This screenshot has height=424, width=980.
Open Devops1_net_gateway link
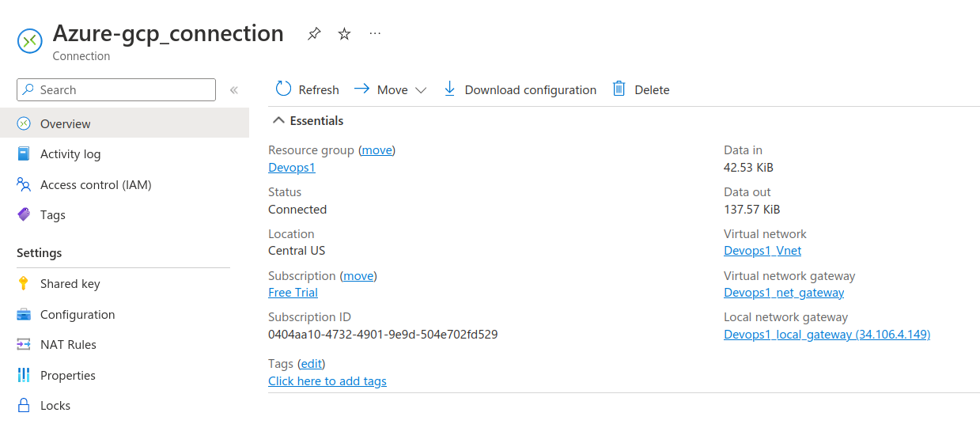(x=784, y=293)
